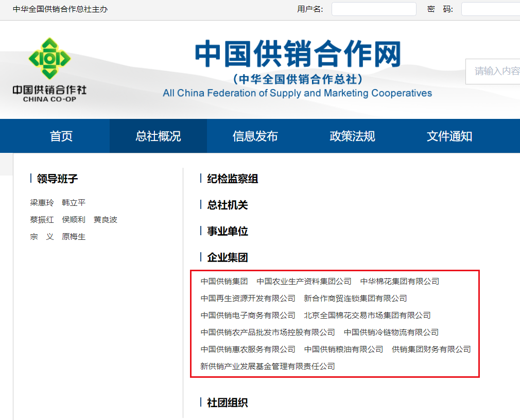Go to 政策法规 in navigation bar

coord(352,136)
